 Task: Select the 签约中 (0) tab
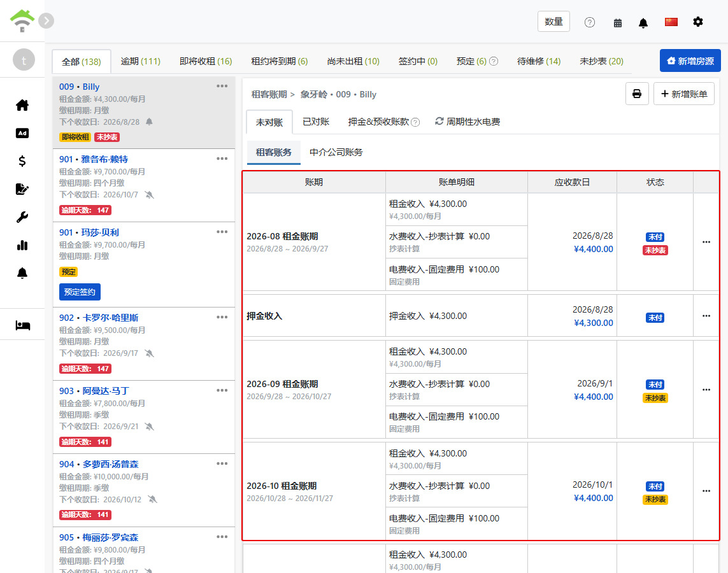(x=418, y=61)
